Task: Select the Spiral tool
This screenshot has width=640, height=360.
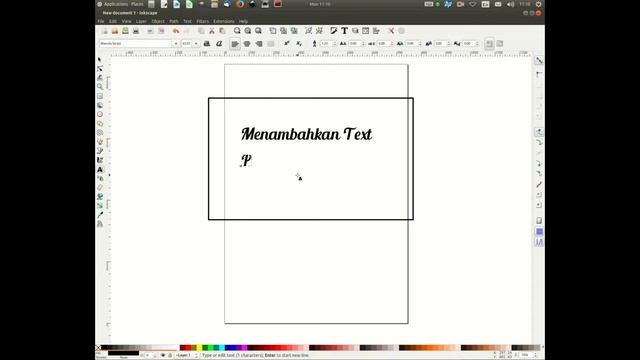Action: click(100, 133)
